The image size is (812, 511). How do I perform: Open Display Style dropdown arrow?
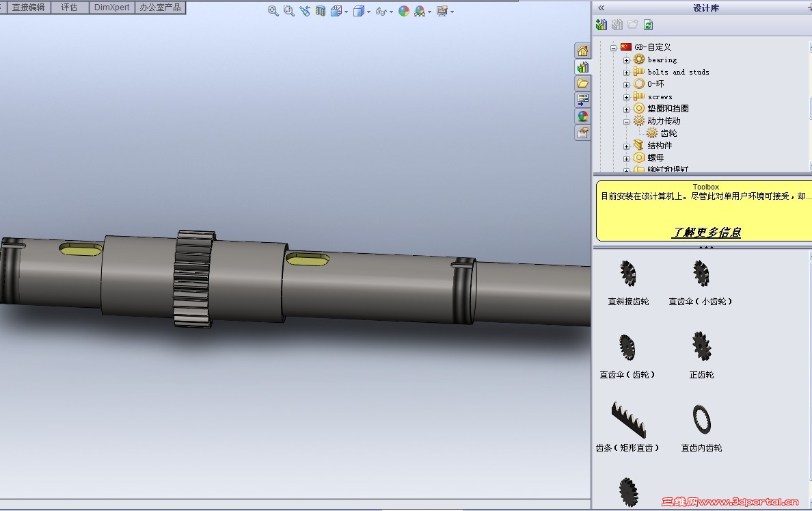368,12
